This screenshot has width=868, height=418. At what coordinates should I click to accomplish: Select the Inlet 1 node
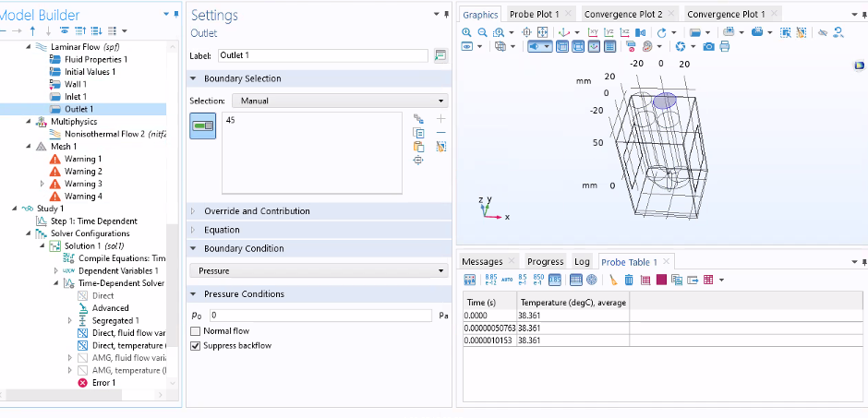pyautogui.click(x=76, y=97)
